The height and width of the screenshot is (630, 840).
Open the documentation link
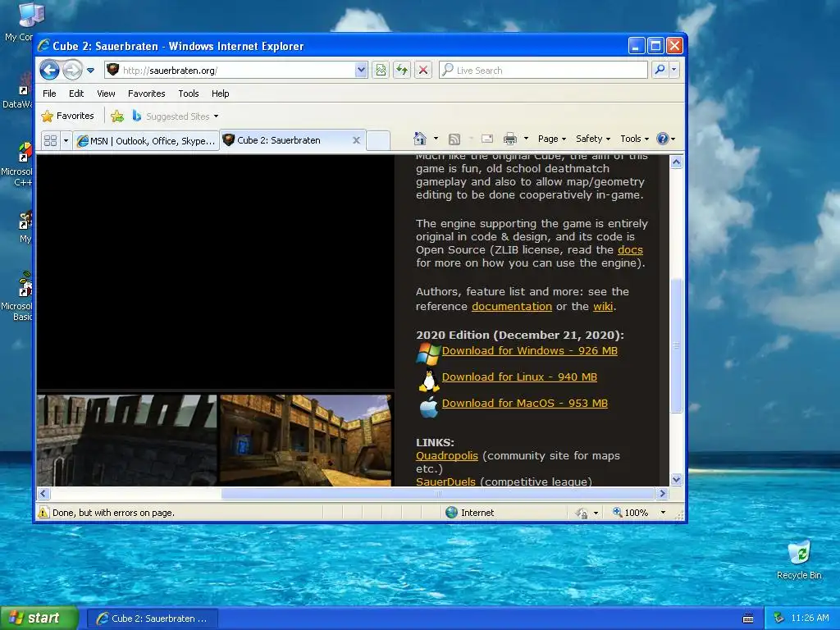(x=512, y=307)
